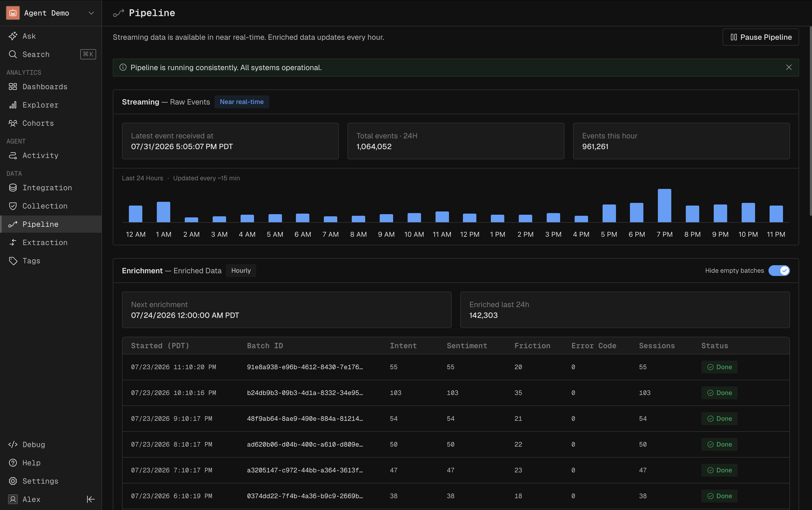The width and height of the screenshot is (812, 510).
Task: Open the Settings gear icon
Action: (13, 481)
